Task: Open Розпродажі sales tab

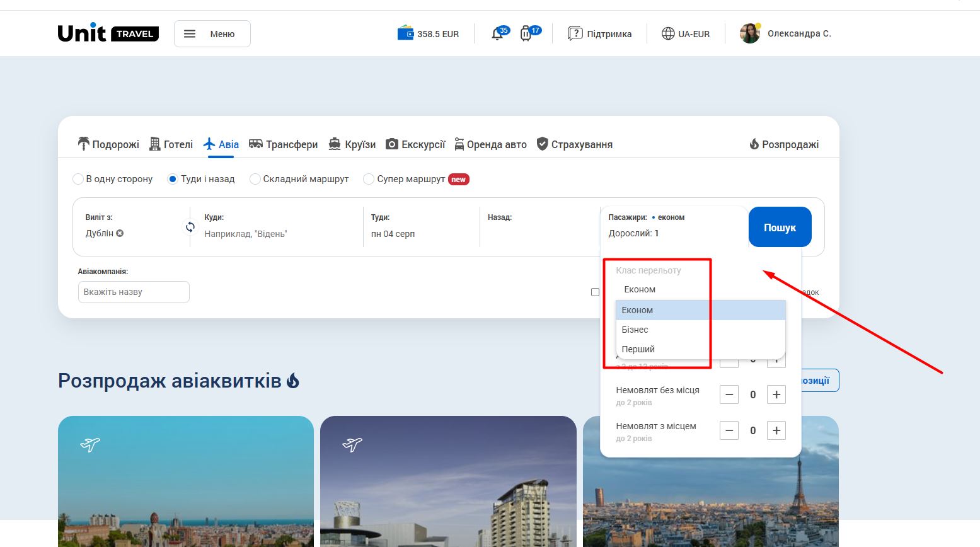Action: [784, 144]
